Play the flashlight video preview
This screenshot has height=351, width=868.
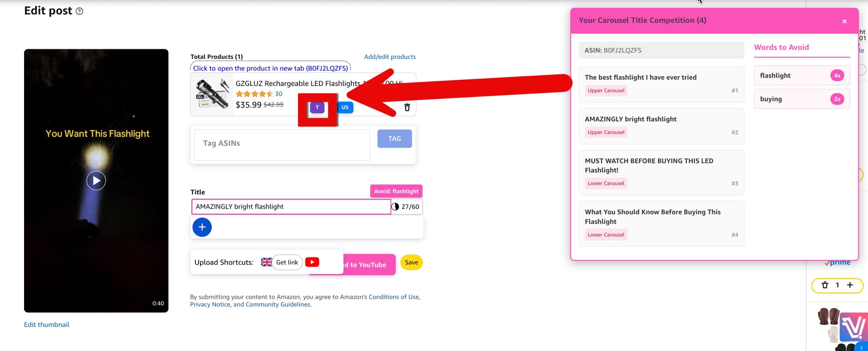pos(96,180)
